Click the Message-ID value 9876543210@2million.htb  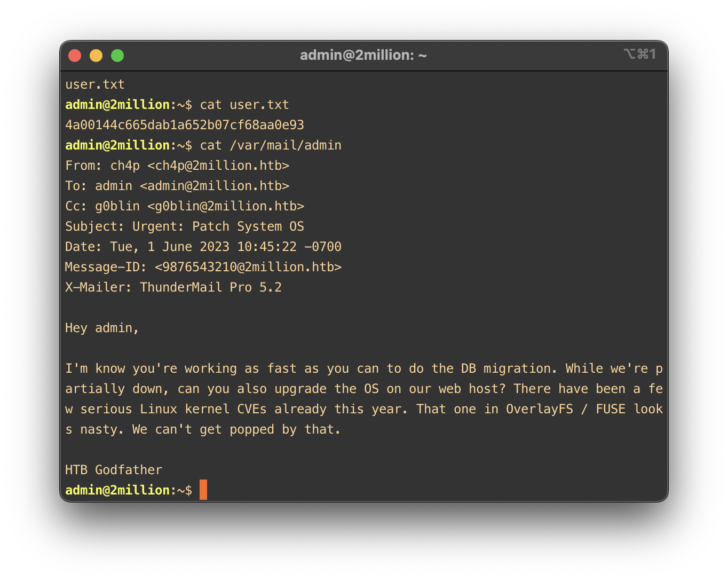coord(248,267)
